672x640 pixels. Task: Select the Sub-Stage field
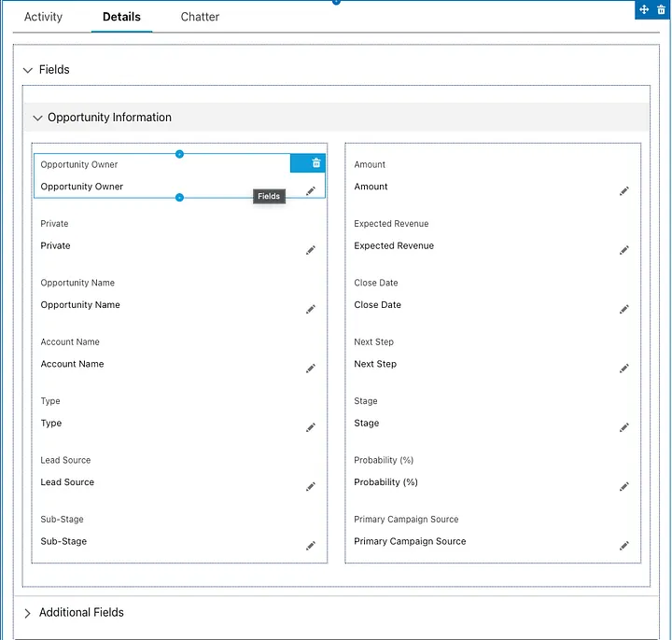coord(179,531)
